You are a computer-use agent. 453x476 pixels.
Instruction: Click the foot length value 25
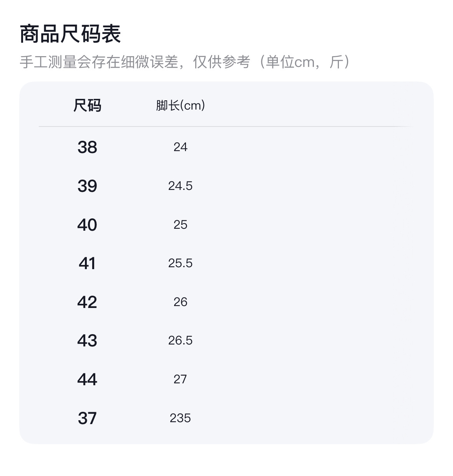pyautogui.click(x=180, y=225)
